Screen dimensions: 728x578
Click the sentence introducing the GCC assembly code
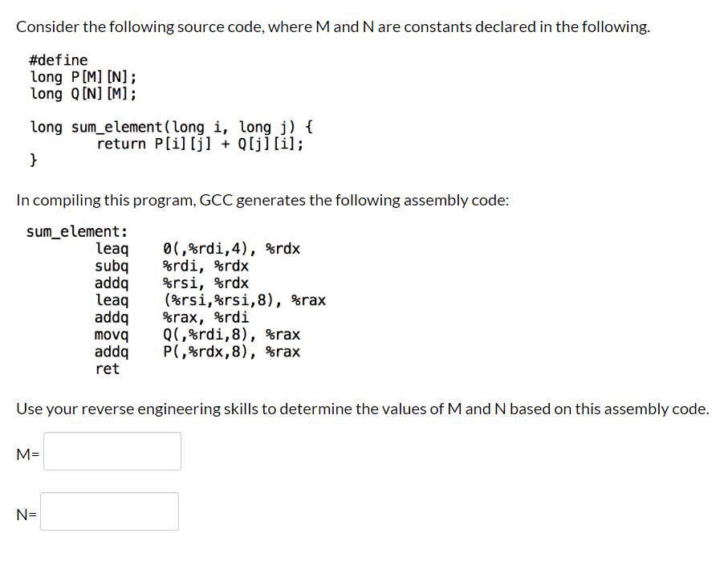(x=265, y=199)
